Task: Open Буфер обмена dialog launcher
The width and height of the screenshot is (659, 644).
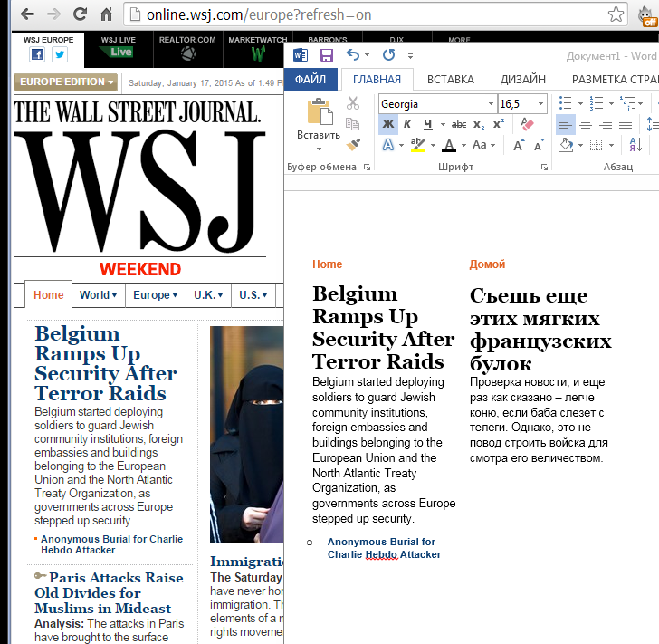Action: click(367, 168)
